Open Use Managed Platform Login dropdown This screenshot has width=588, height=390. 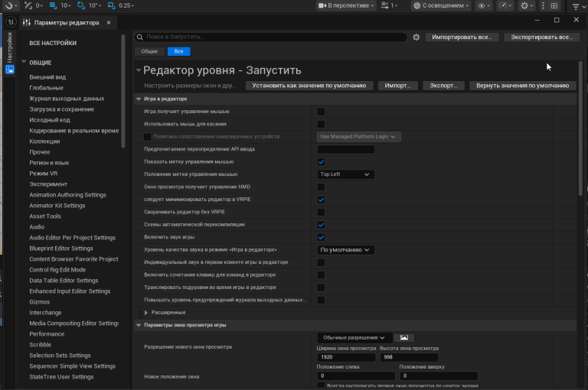pos(358,137)
